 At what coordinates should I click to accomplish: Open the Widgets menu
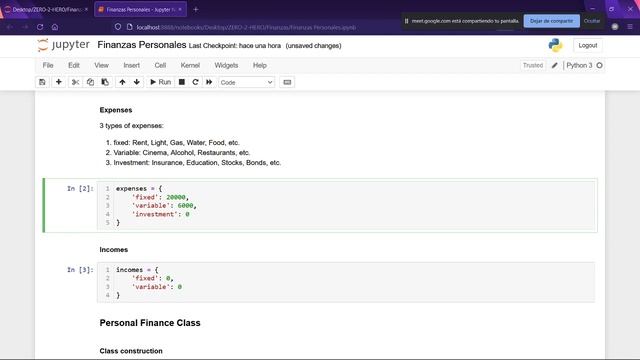click(226, 65)
